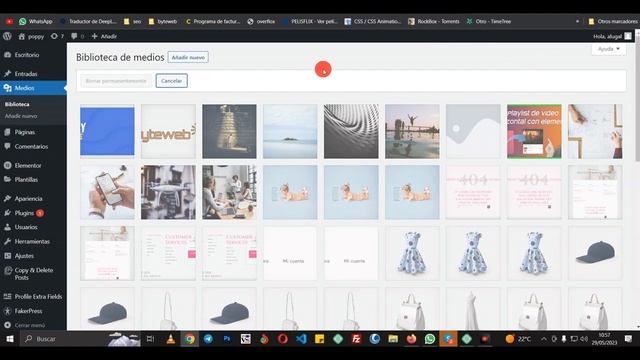Open the pending updates icon showing 7
The image size is (640, 360).
(57, 36)
